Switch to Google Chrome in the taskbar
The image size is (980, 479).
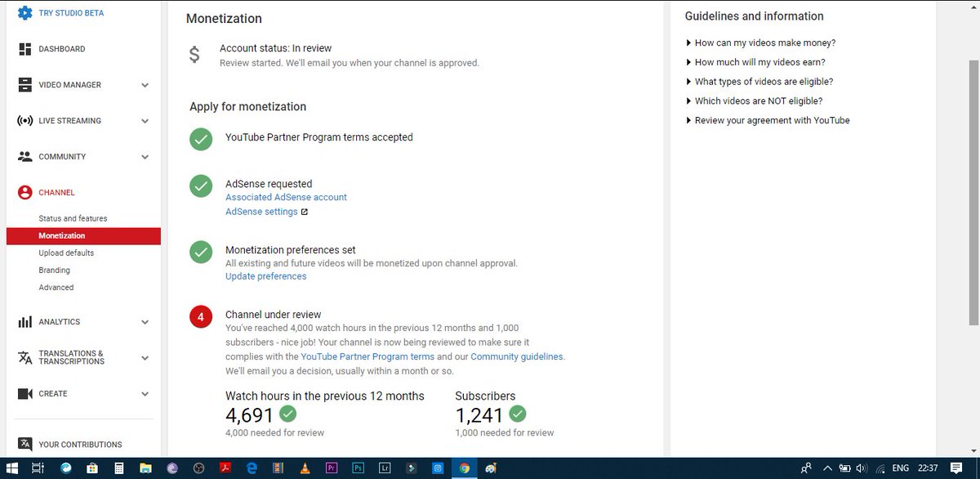click(x=465, y=468)
